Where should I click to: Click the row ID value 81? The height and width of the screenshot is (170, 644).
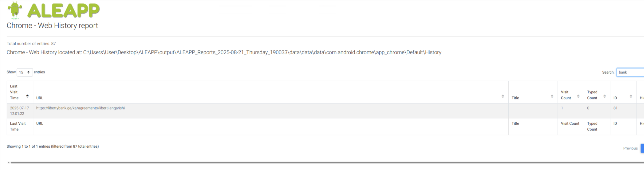tap(615, 108)
